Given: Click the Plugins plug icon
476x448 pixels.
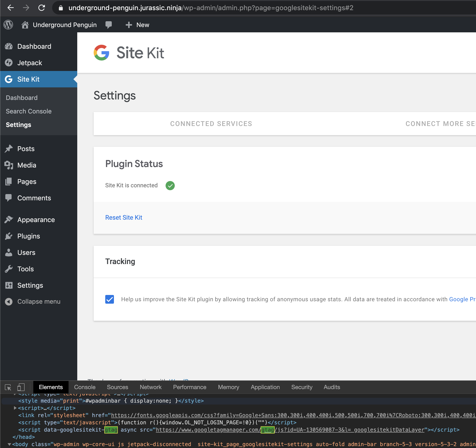Looking at the screenshot, I should [x=9, y=236].
